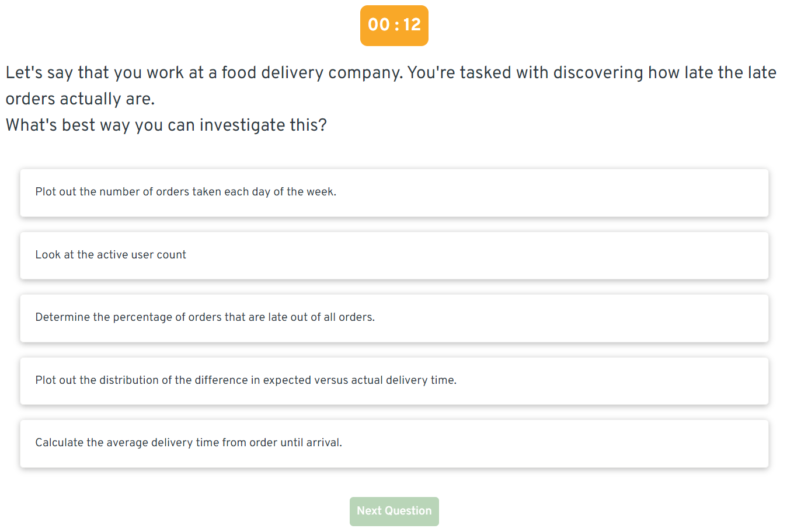
Task: Click the orange countdown timer badge
Action: [x=394, y=26]
